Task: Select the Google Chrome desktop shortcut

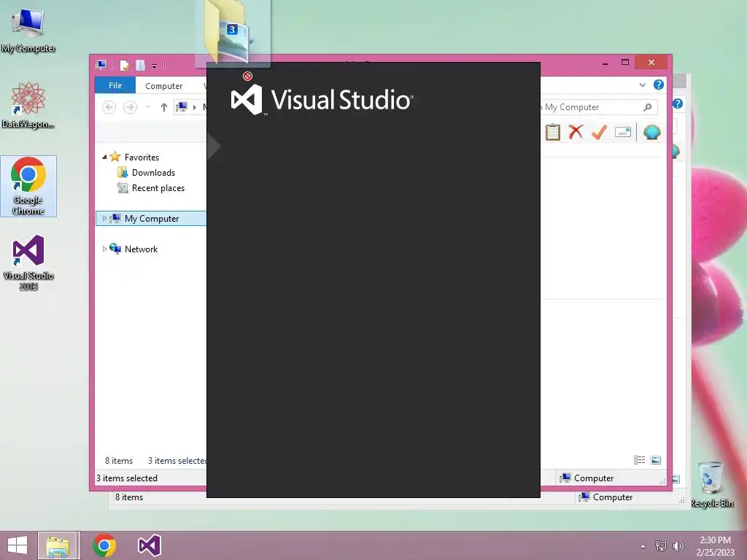Action: (28, 186)
